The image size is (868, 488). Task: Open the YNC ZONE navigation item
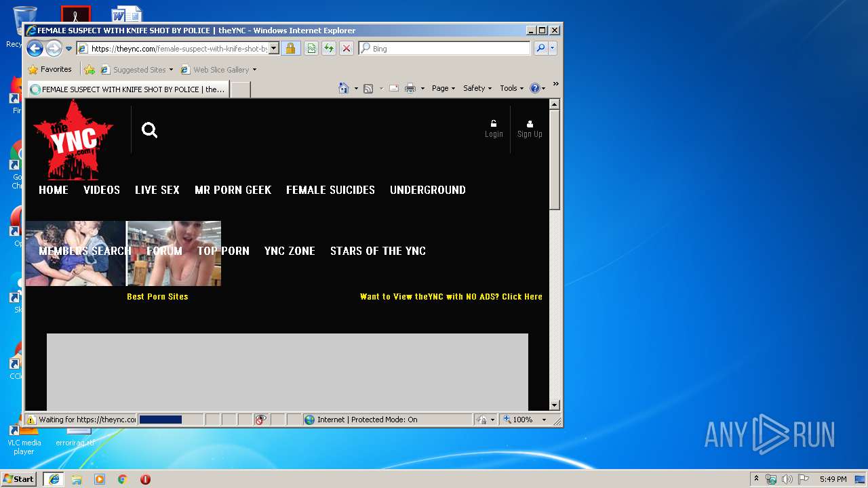(290, 251)
